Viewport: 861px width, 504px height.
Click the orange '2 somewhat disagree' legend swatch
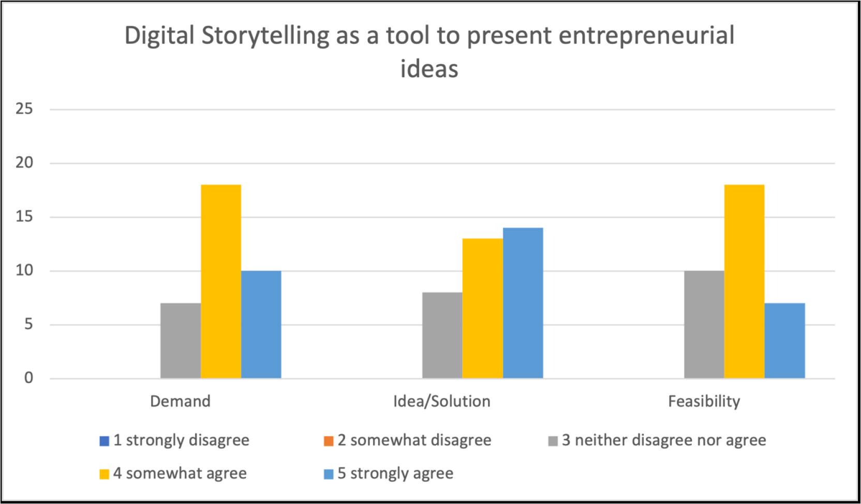(x=329, y=441)
